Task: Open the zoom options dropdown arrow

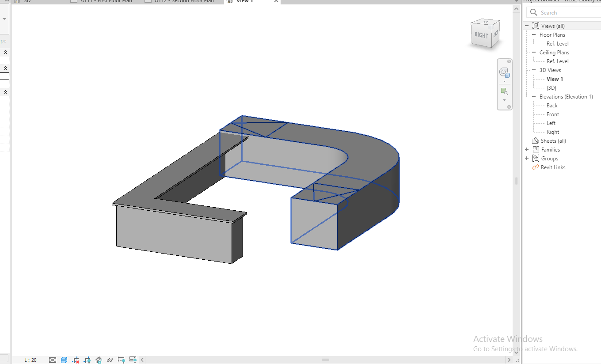Action: tap(504, 100)
